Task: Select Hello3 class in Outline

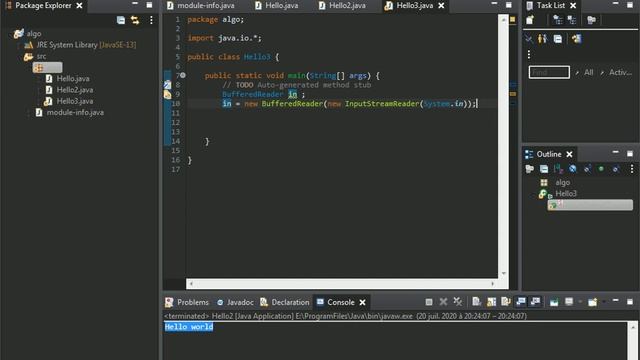Action: point(565,194)
